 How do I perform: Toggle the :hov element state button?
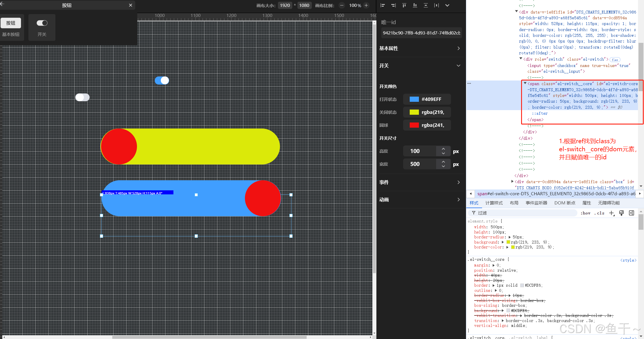click(x=585, y=213)
